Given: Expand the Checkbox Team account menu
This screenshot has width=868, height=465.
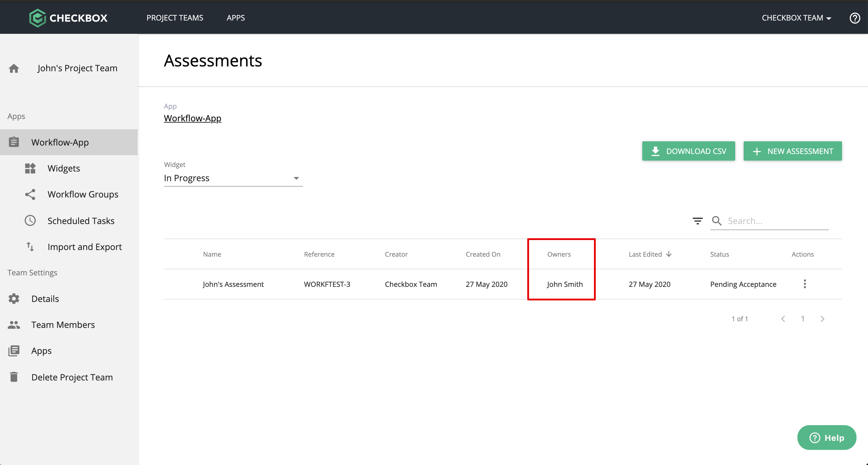Looking at the screenshot, I should pyautogui.click(x=796, y=18).
